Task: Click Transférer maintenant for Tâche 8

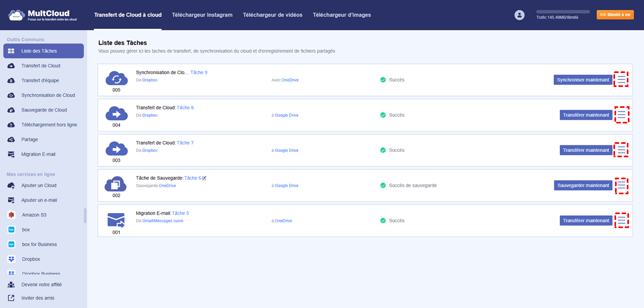Action: [586, 115]
